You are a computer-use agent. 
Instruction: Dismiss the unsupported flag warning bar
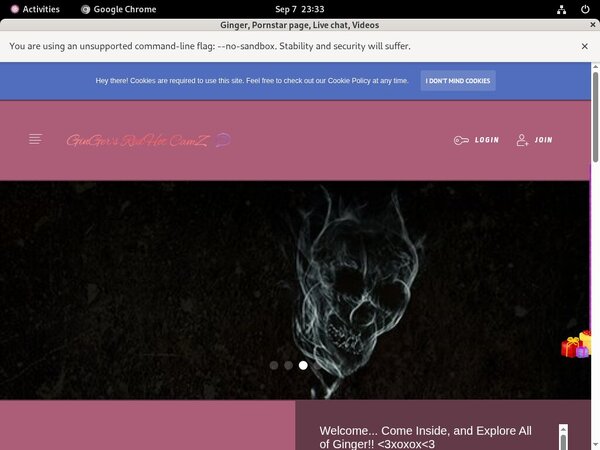pyautogui.click(x=585, y=46)
